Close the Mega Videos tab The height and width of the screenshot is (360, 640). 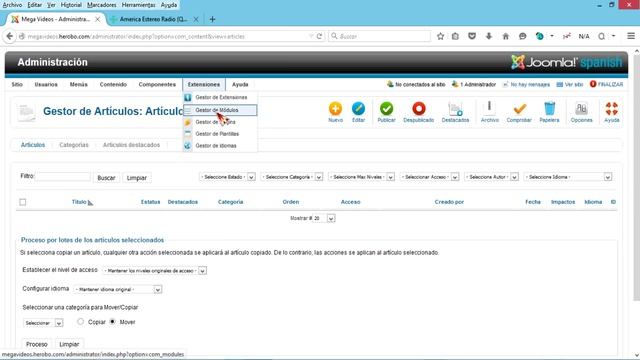[98, 19]
